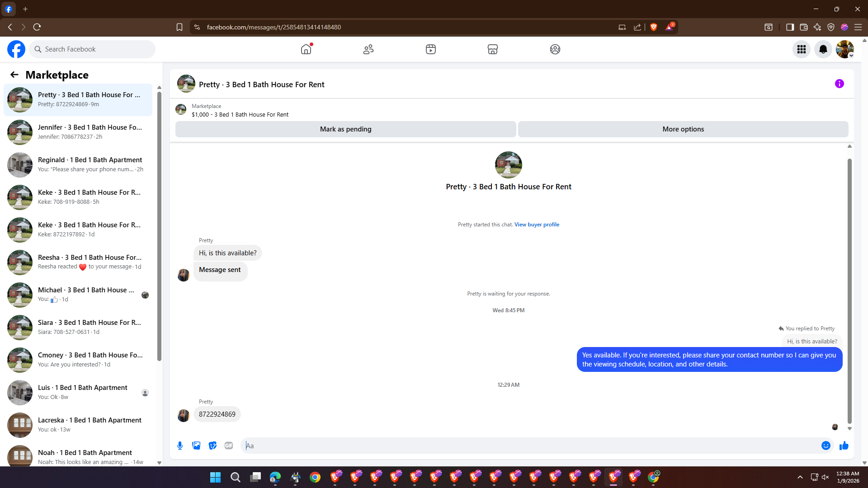The width and height of the screenshot is (868, 488).
Task: Open the account profile picture menu
Action: click(845, 49)
